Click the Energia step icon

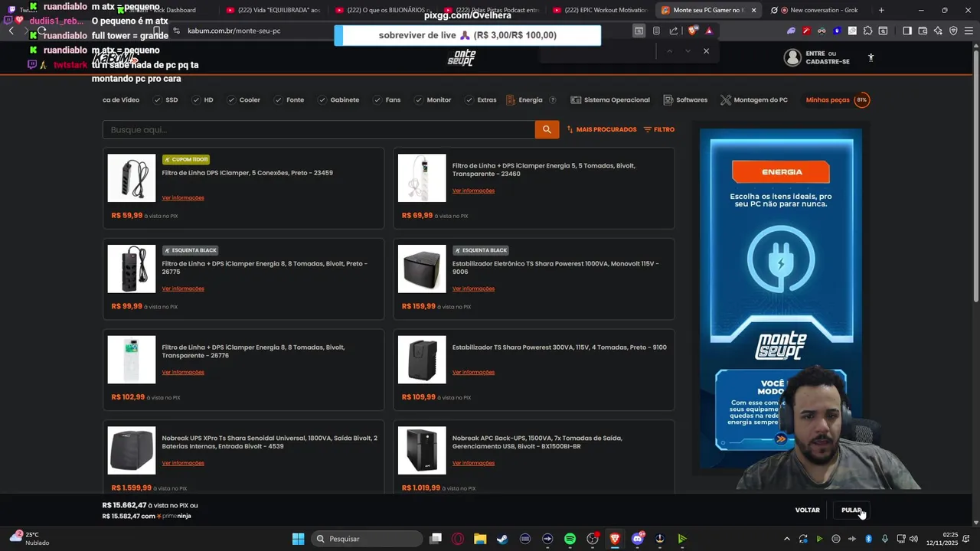[511, 100]
